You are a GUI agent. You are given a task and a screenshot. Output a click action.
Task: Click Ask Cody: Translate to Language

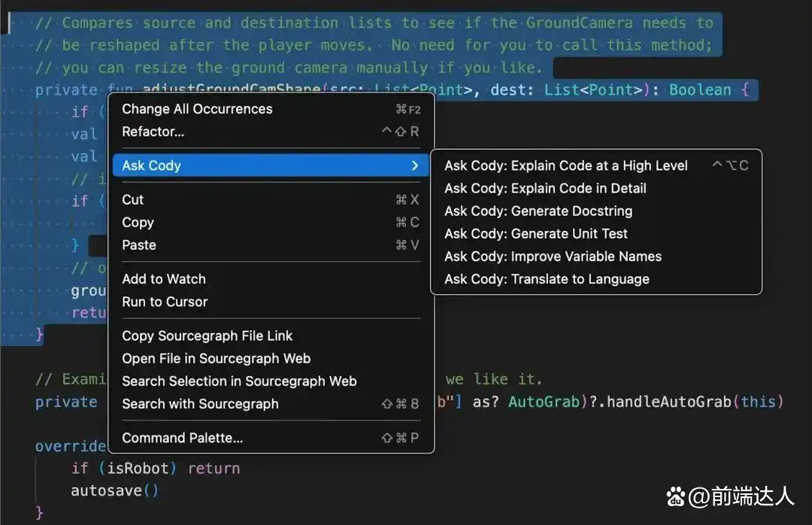[x=547, y=278]
